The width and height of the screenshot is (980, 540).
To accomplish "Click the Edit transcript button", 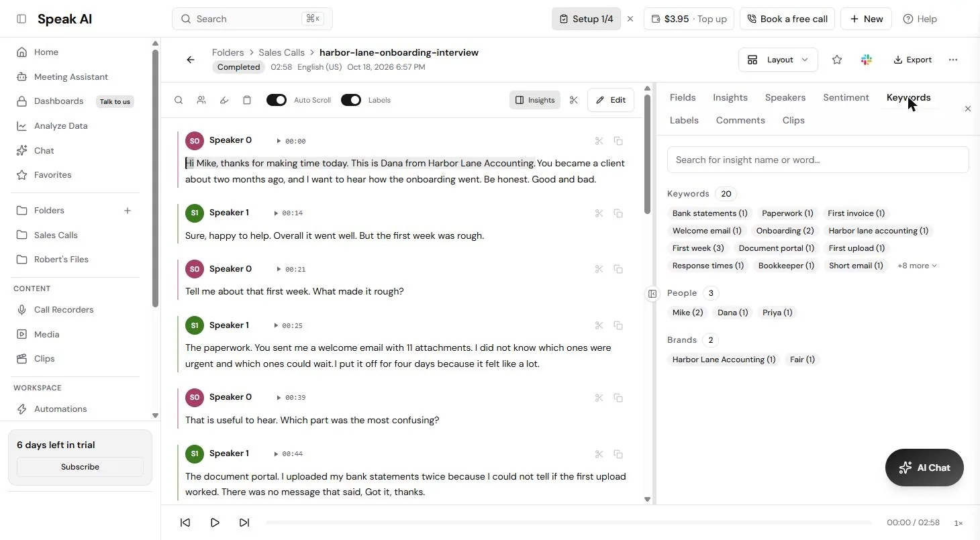I will [611, 100].
